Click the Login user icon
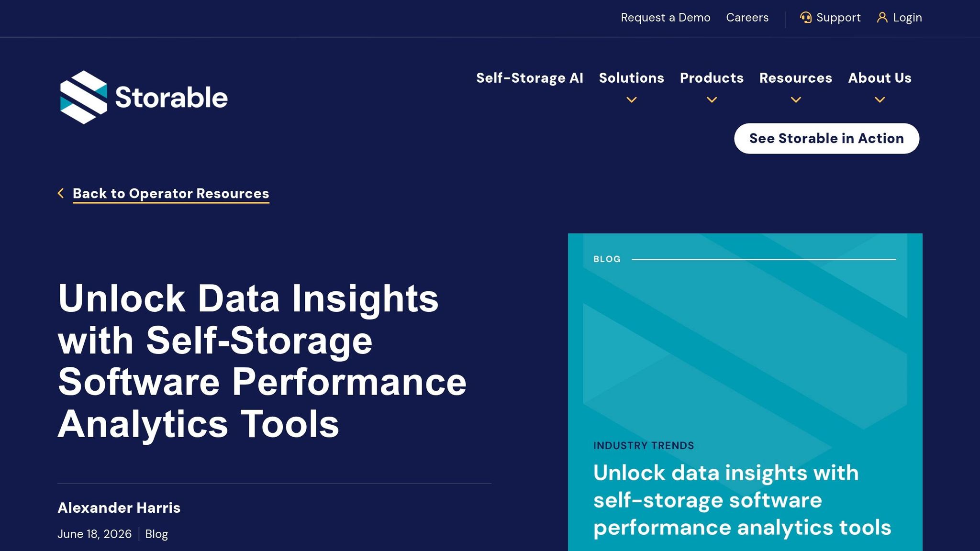This screenshot has height=551, width=980. coord(882,18)
